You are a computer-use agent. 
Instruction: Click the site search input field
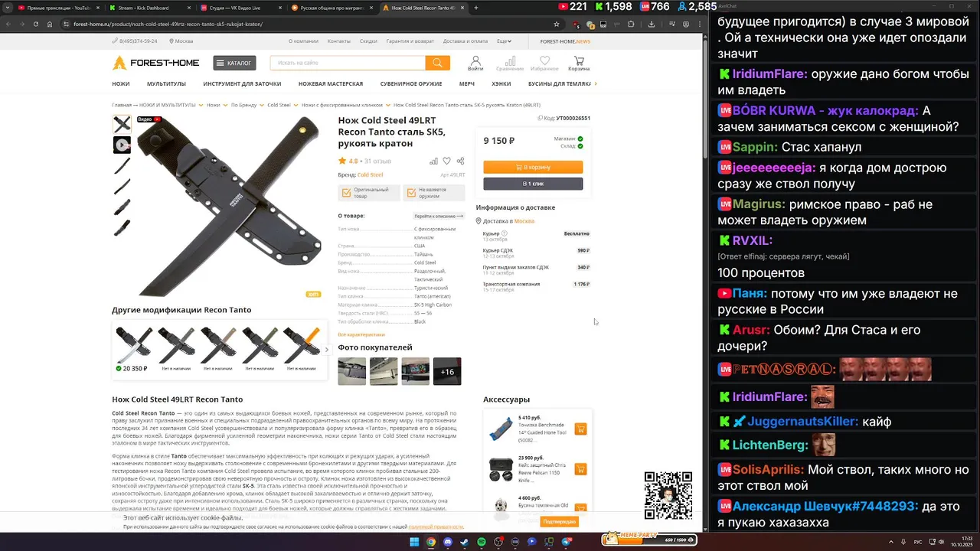coord(348,63)
